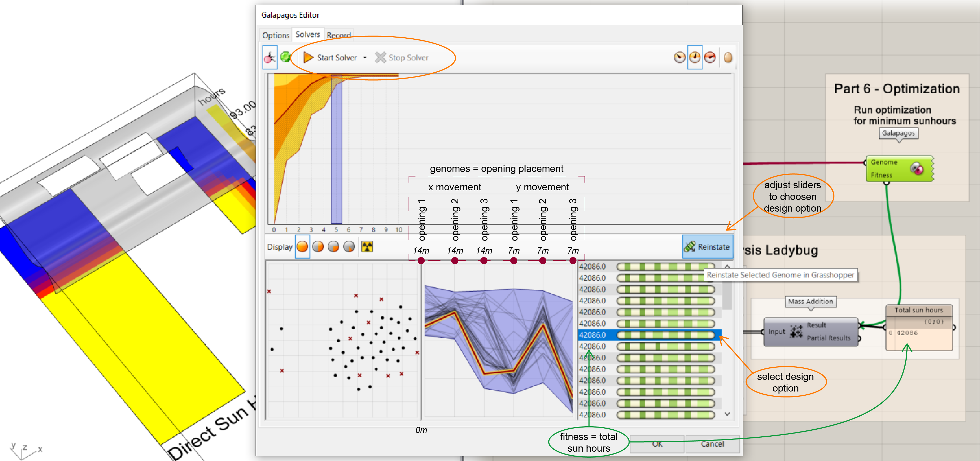Screen dimensions: 980x461
Task: Select the medium speed gauge icon
Action: pyautogui.click(x=695, y=58)
